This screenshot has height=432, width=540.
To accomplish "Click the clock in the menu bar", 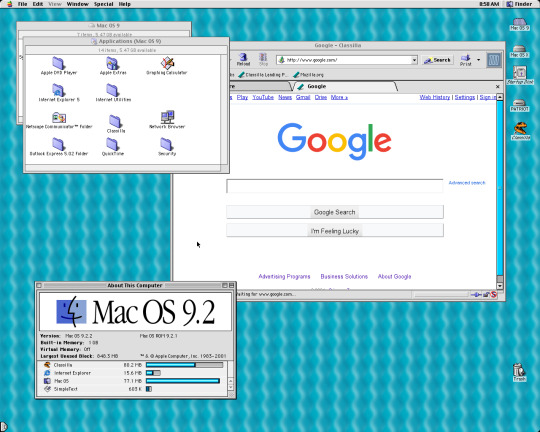I will tap(489, 4).
